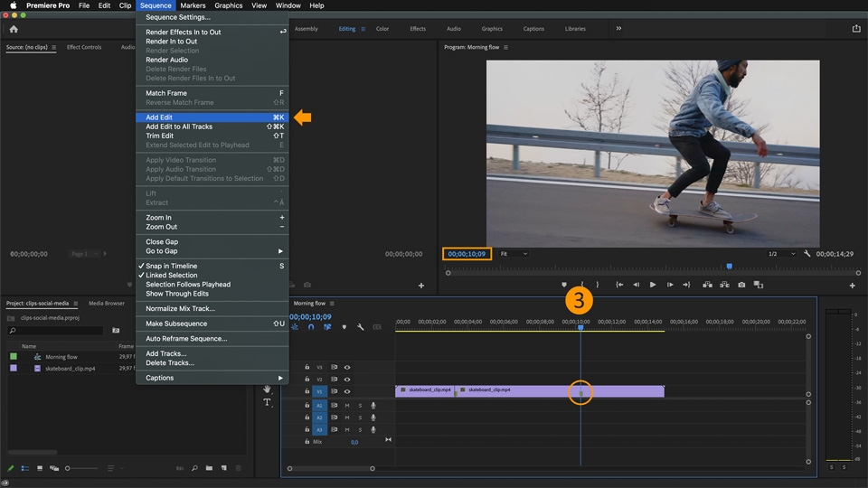This screenshot has width=868, height=488.
Task: Choose Add Edit from the Sequence menu
Action: [x=212, y=117]
